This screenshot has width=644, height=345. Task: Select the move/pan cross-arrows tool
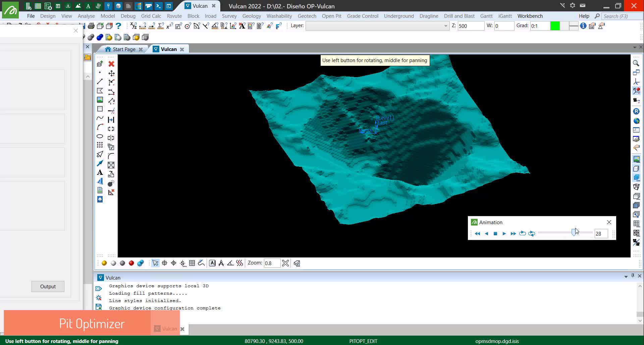(x=111, y=73)
